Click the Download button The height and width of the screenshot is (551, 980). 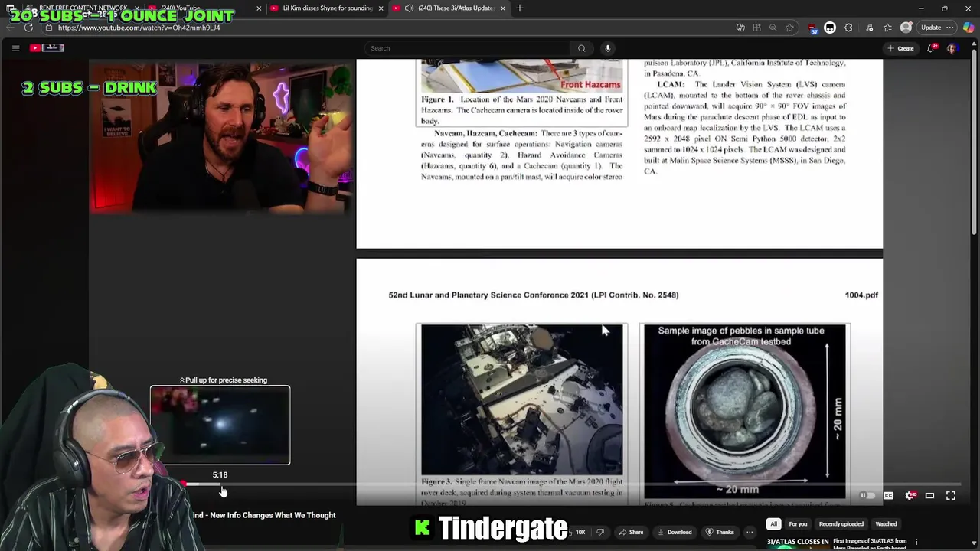click(x=675, y=532)
